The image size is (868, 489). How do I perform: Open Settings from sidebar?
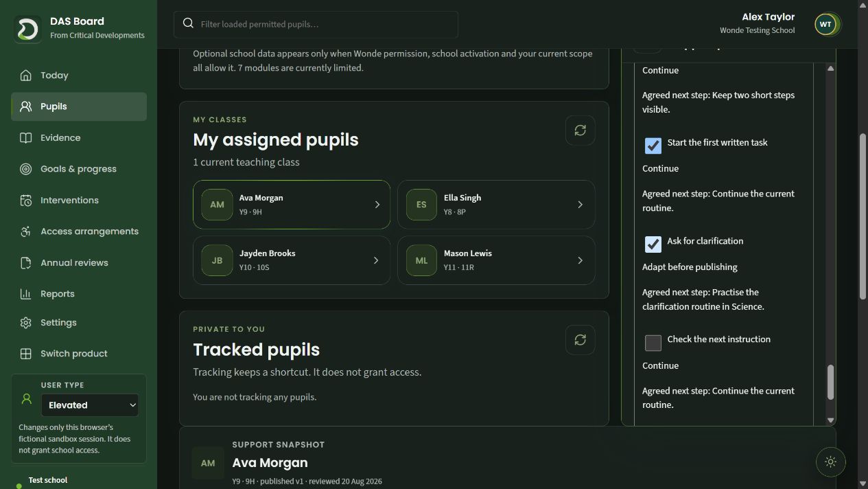(x=79, y=323)
